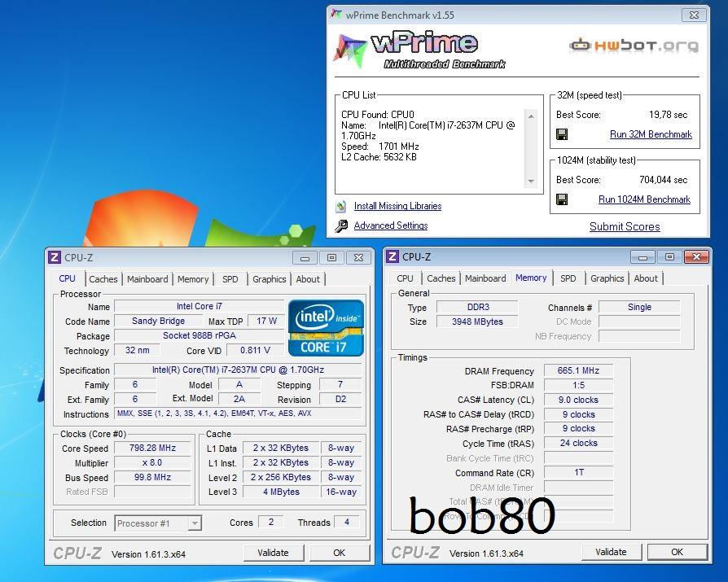This screenshot has height=582, width=728.
Task: Click the Advanced Settings wrench icon
Action: 341,226
